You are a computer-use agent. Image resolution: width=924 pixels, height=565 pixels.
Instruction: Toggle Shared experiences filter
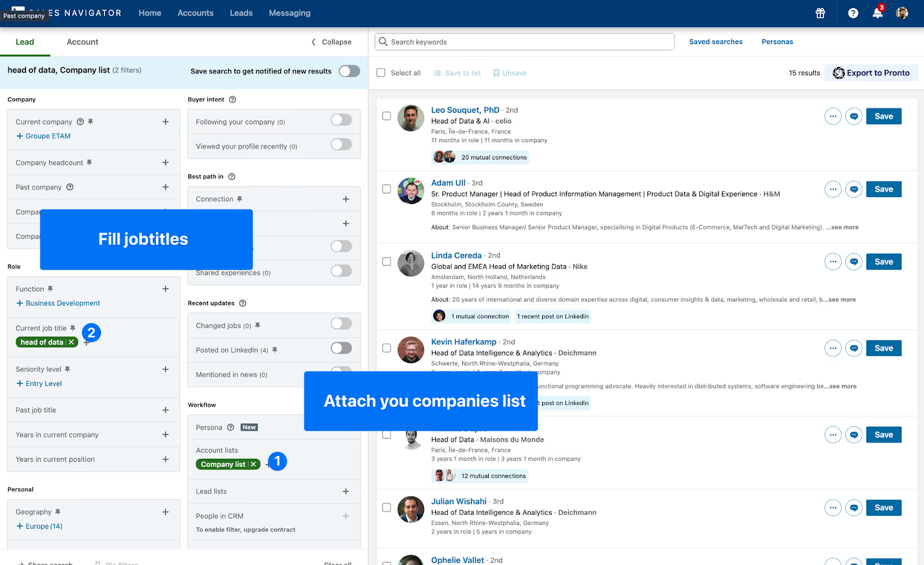(x=341, y=271)
